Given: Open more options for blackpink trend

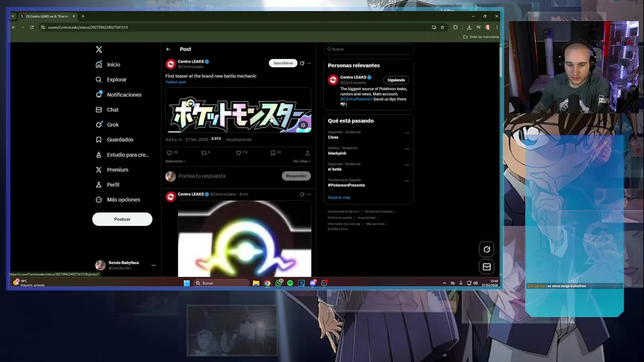Looking at the screenshot, I should (x=407, y=149).
